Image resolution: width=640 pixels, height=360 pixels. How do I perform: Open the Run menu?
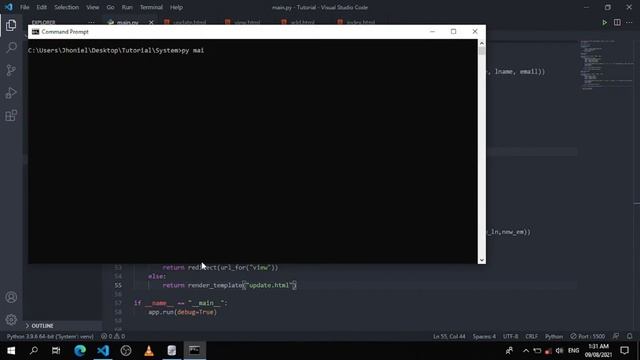[127, 7]
